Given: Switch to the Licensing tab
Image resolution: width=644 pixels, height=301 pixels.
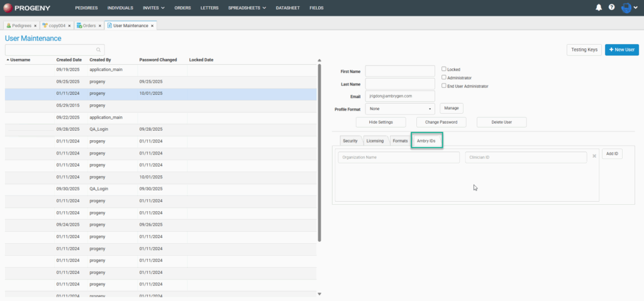Looking at the screenshot, I should (375, 141).
